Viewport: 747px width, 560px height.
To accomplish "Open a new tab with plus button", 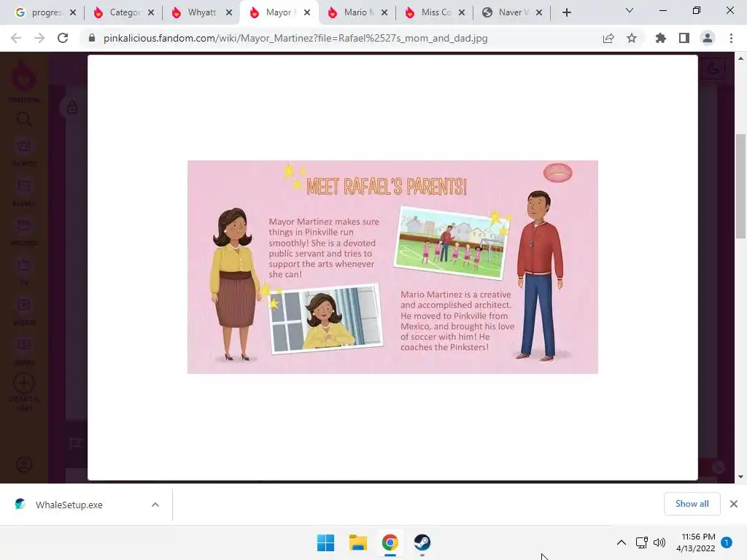I will click(566, 12).
